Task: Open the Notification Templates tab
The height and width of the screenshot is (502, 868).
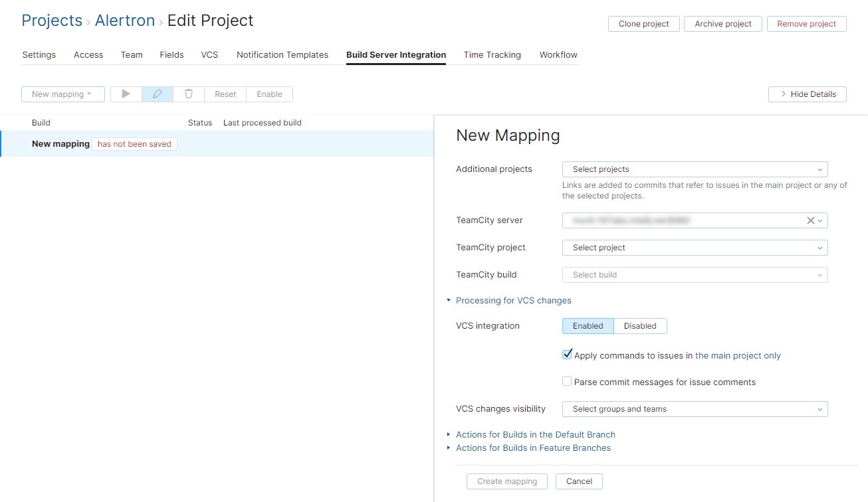Action: pyautogui.click(x=282, y=54)
